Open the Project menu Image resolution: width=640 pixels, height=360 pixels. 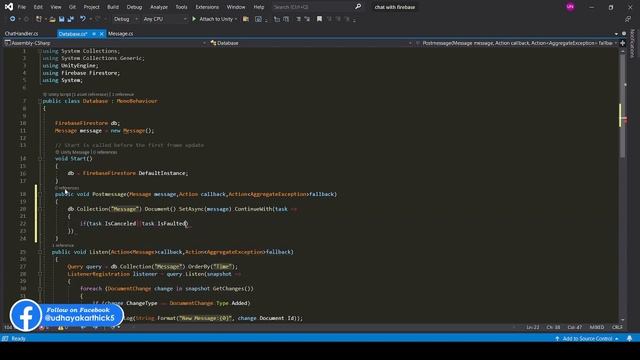pyautogui.click(x=91, y=7)
